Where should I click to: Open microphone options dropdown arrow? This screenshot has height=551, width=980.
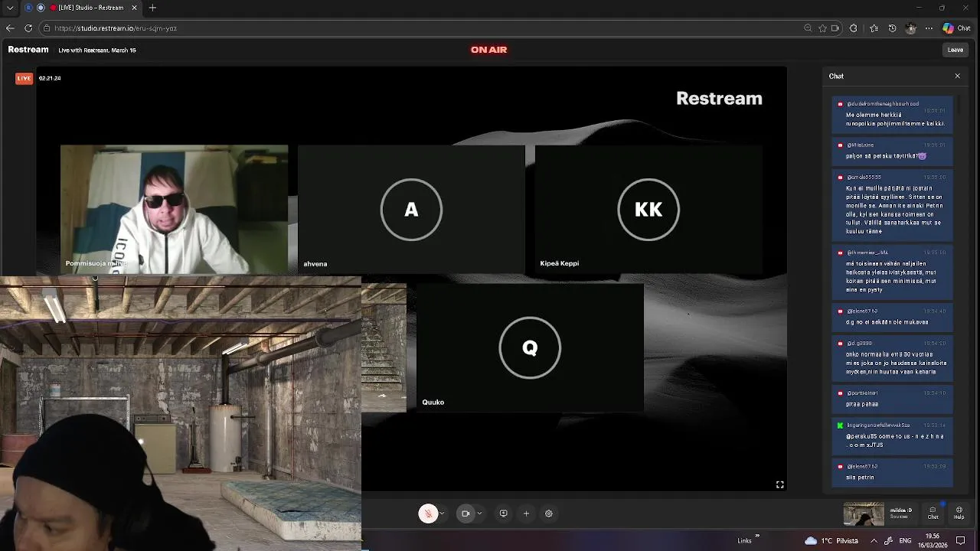click(x=442, y=514)
